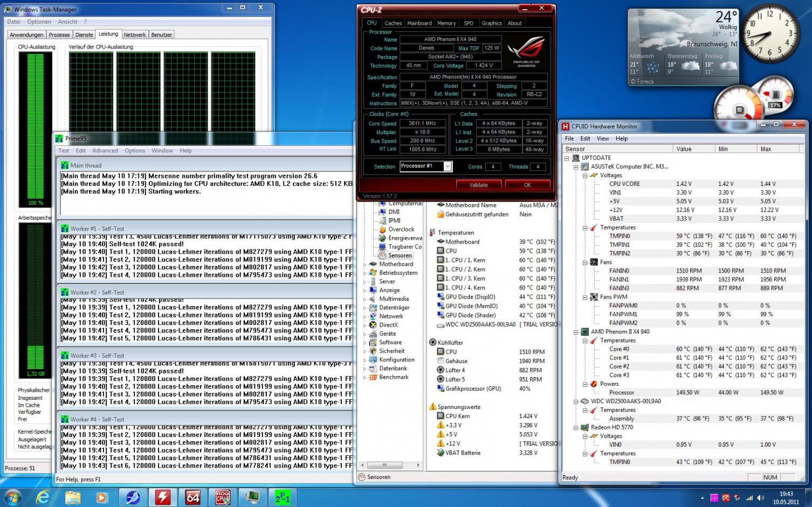The width and height of the screenshot is (812, 507).
Task: Open the Prime95 Options menu
Action: [x=135, y=150]
